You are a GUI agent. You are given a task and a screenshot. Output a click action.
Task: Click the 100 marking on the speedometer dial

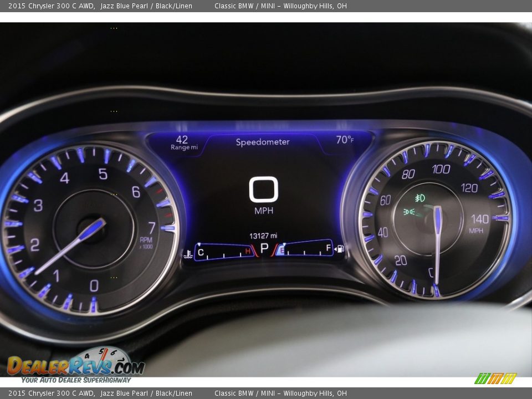[441, 169]
